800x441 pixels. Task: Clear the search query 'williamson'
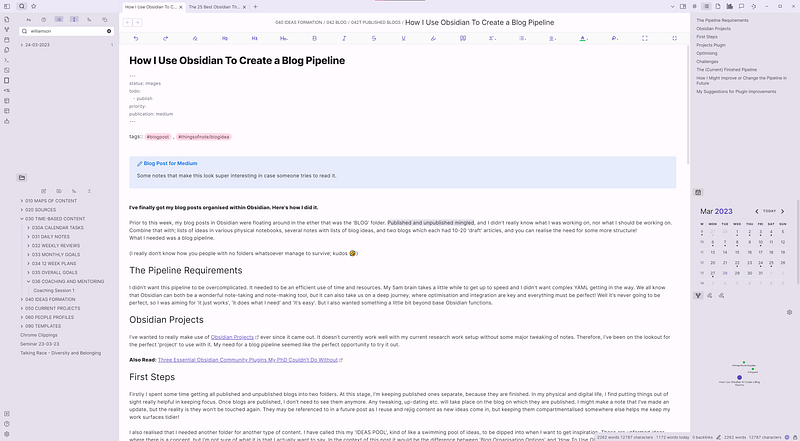point(109,31)
